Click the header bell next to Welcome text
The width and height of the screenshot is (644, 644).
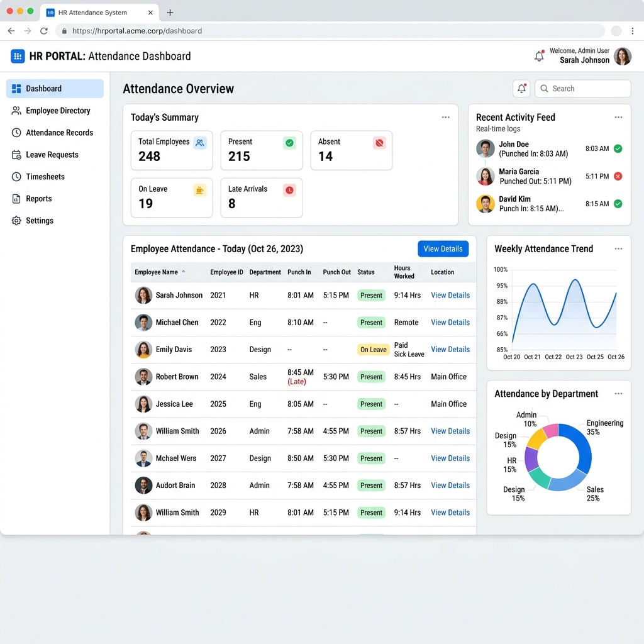[539, 55]
